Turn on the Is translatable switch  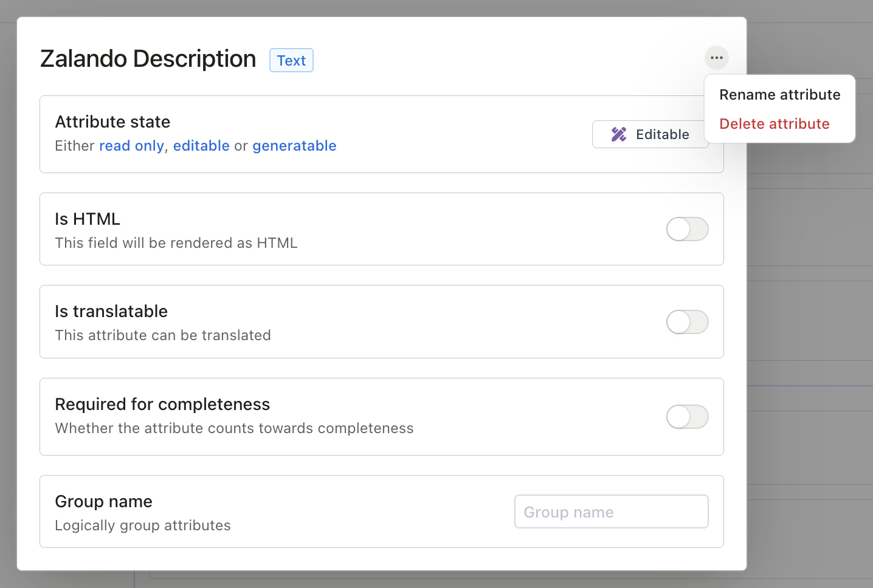[x=687, y=322]
